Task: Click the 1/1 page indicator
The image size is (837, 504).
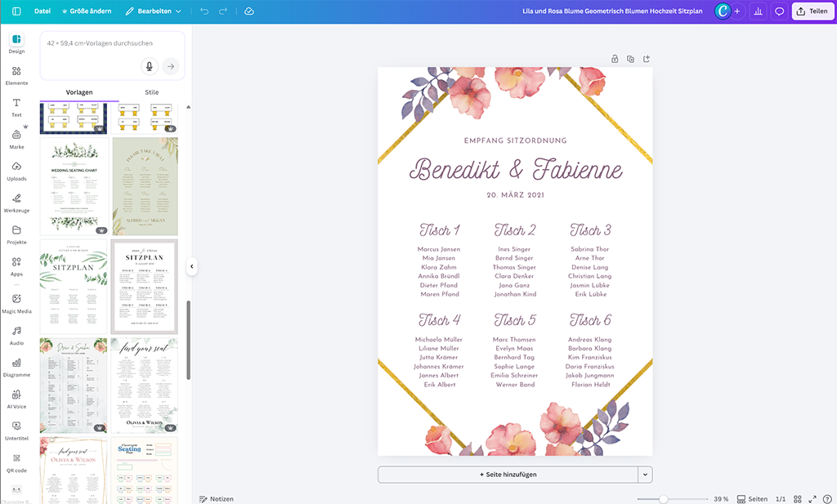Action: tap(781, 498)
